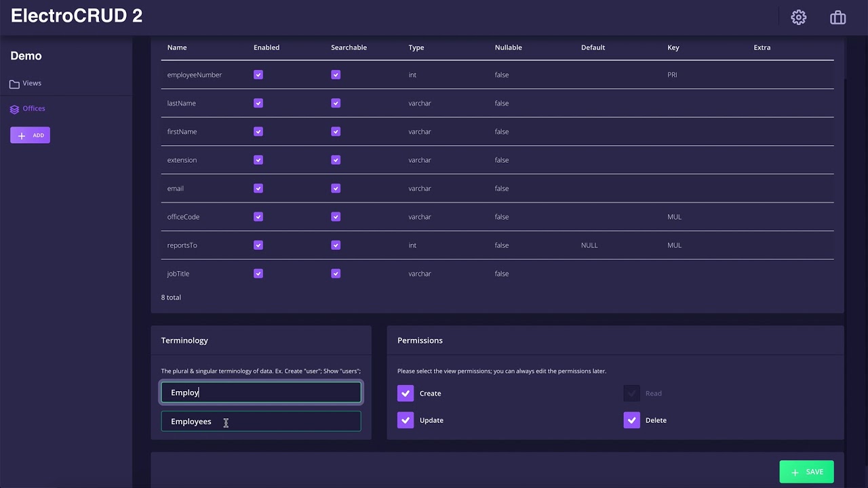
Task: Click the disabled Read permission checkbox
Action: pos(631,393)
